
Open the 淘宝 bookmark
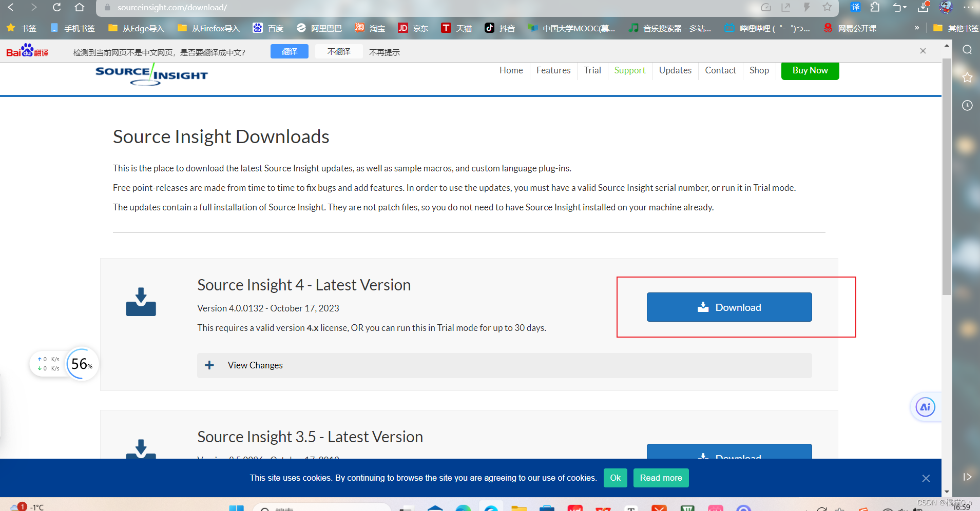point(370,28)
